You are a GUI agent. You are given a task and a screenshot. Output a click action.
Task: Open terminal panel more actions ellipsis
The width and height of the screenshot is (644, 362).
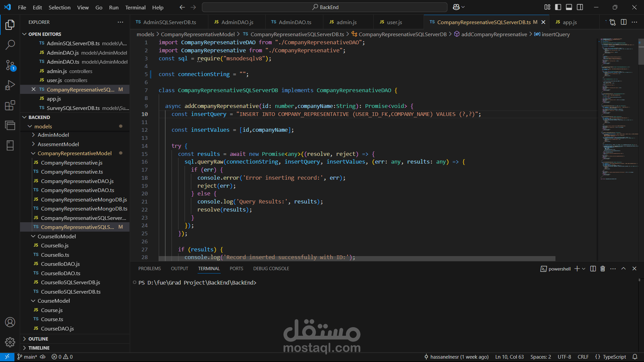click(613, 268)
